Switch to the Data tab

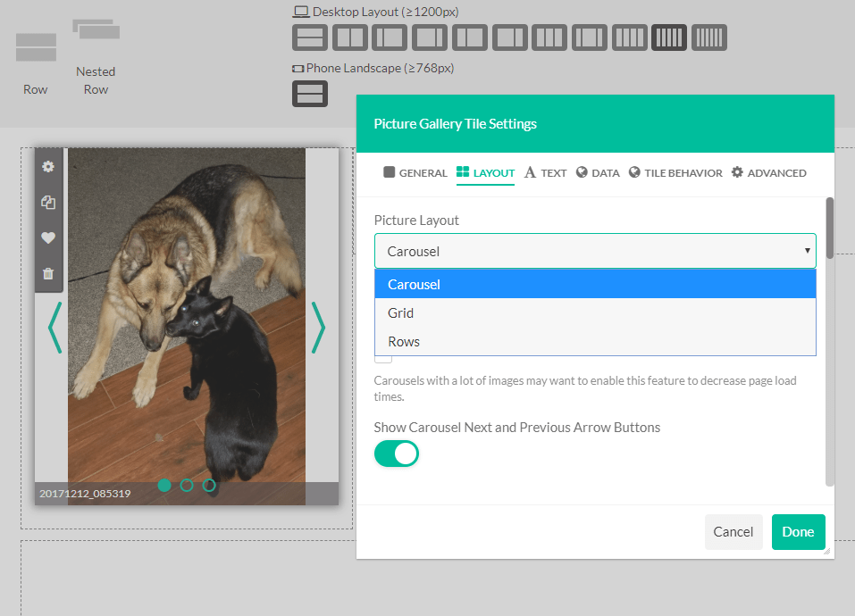click(598, 172)
